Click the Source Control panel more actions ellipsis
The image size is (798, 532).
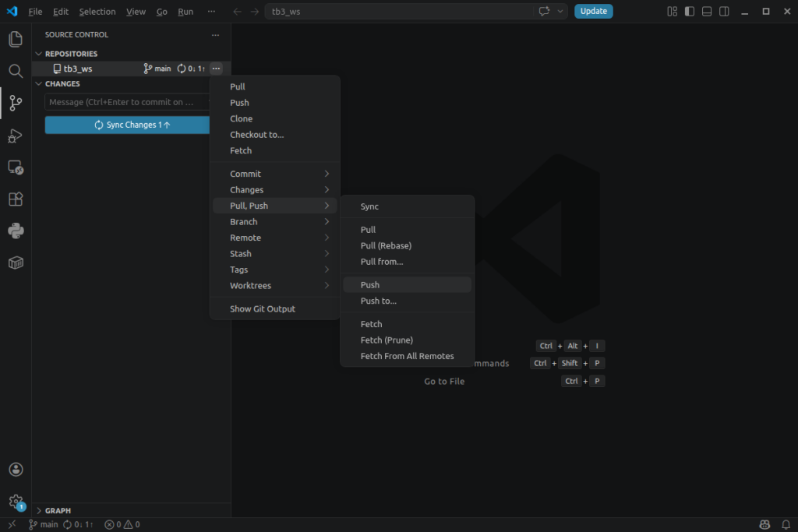215,35
